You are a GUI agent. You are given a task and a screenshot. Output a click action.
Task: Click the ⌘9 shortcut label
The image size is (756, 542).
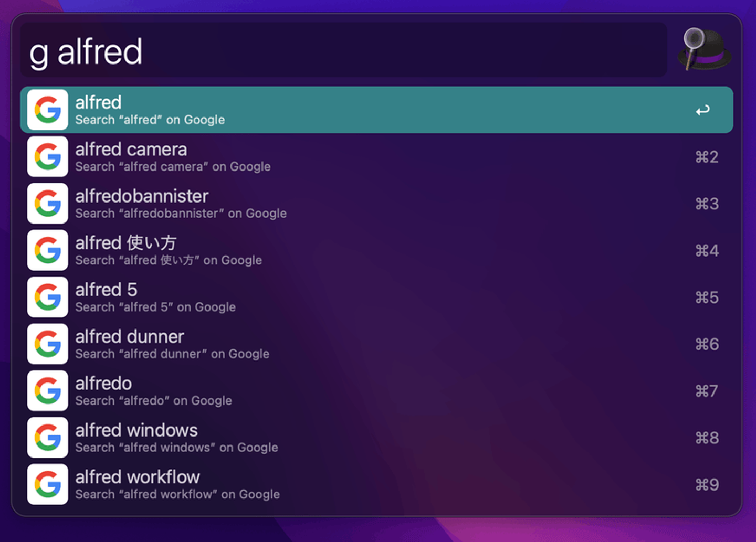tap(707, 484)
